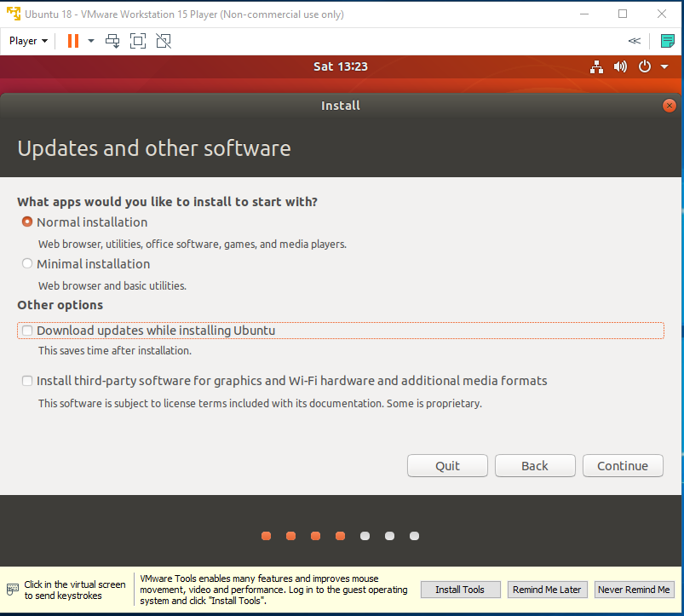Close the Install dialog with orange X
The height and width of the screenshot is (616, 684).
point(670,106)
